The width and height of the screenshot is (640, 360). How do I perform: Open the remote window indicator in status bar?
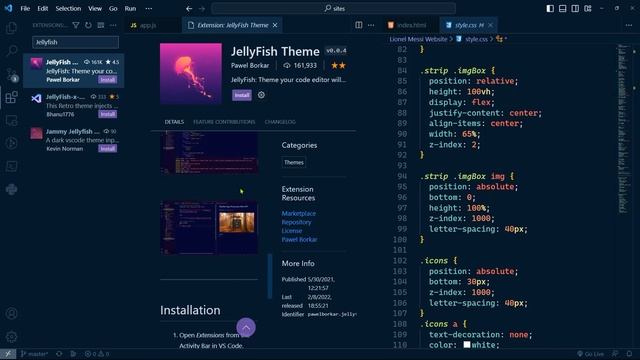coord(8,354)
